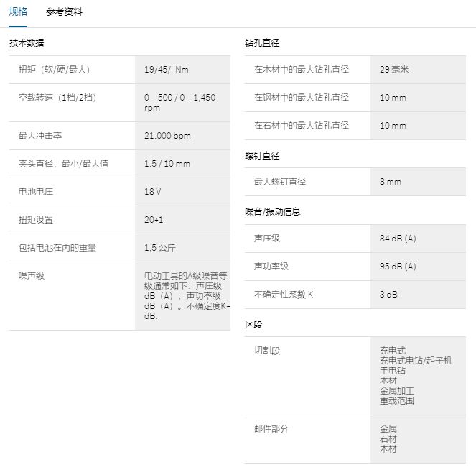Select the 21.000 bpm impact rate value
Image resolution: width=476 pixels, height=470 pixels.
click(167, 136)
